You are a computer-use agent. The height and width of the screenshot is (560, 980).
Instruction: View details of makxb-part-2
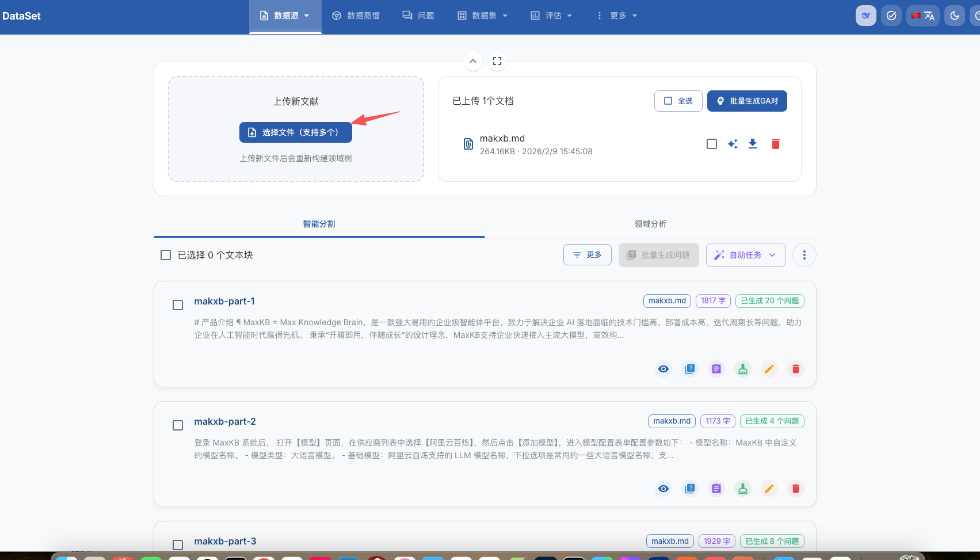pos(663,489)
